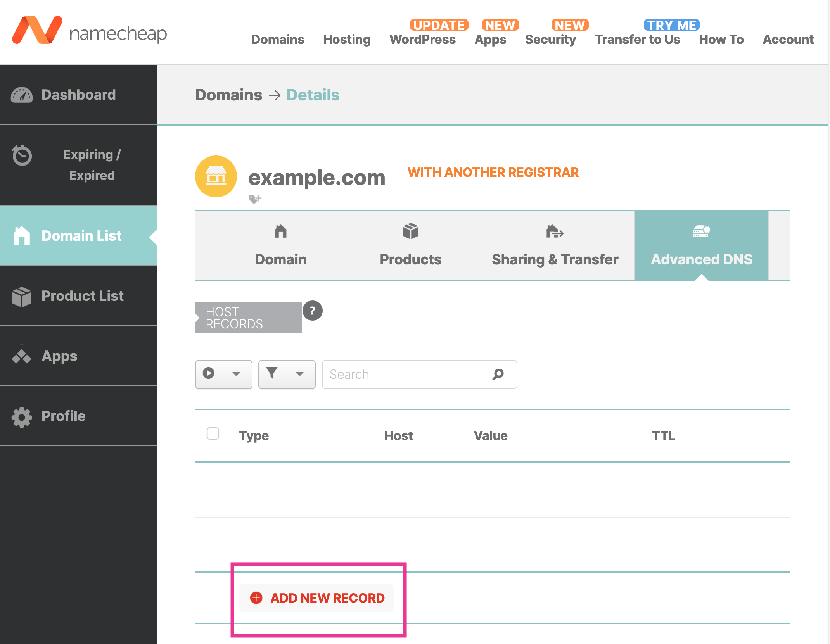Click the Domains breadcrumb link
Viewport: 830px width, 644px height.
click(229, 95)
